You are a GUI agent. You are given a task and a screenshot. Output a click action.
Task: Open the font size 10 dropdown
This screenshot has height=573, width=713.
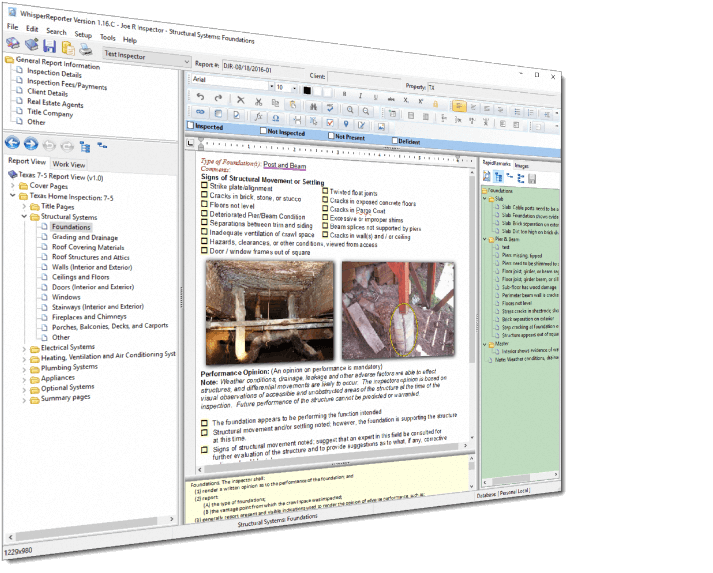pyautogui.click(x=294, y=88)
